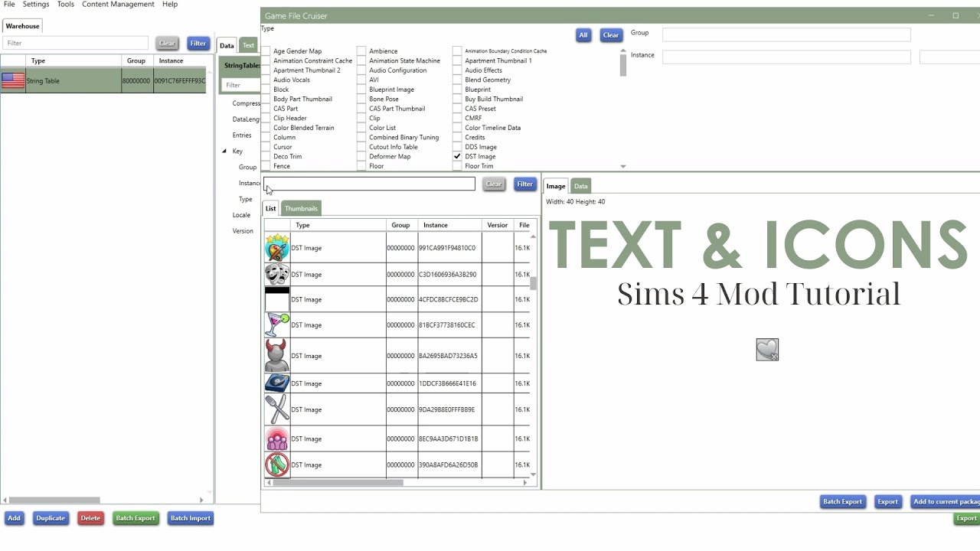
Task: Open the Help menu
Action: pos(170,5)
